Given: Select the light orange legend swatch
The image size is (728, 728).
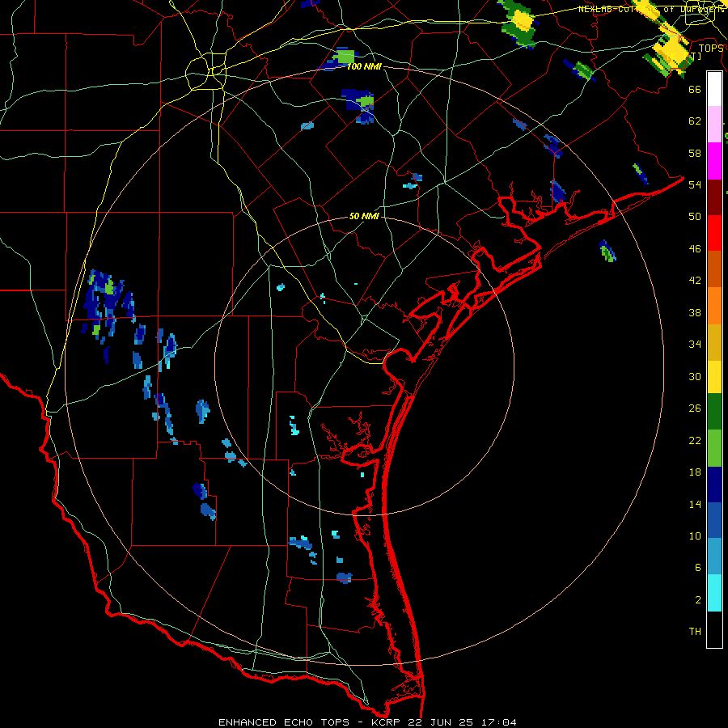Looking at the screenshot, I should [714, 305].
